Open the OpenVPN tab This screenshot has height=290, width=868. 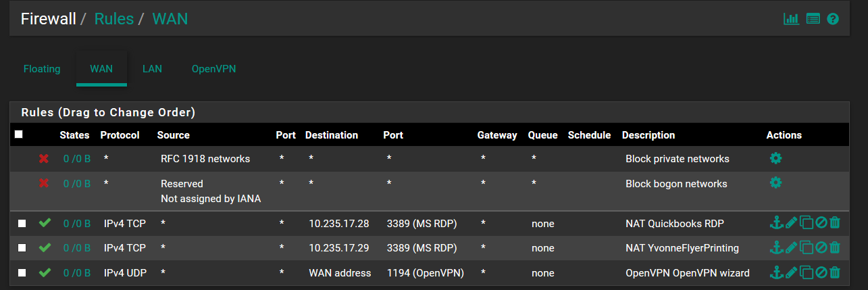click(213, 69)
